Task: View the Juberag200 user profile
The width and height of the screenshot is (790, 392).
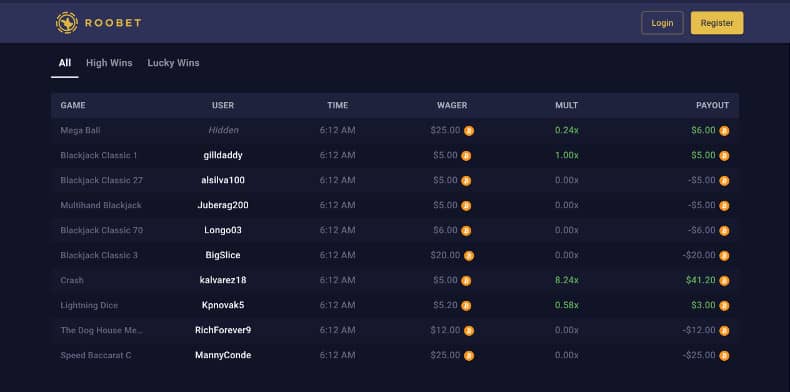Action: [x=223, y=205]
